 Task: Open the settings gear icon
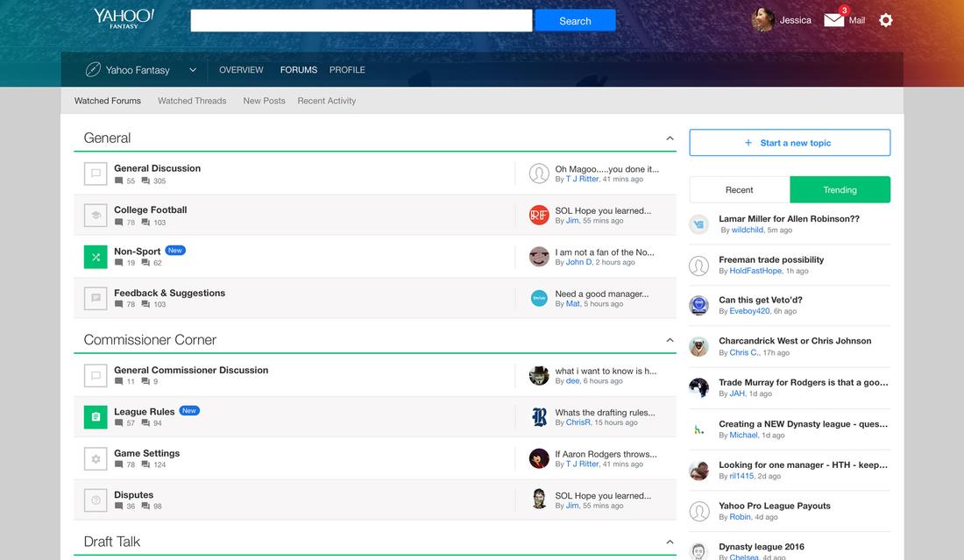[886, 20]
